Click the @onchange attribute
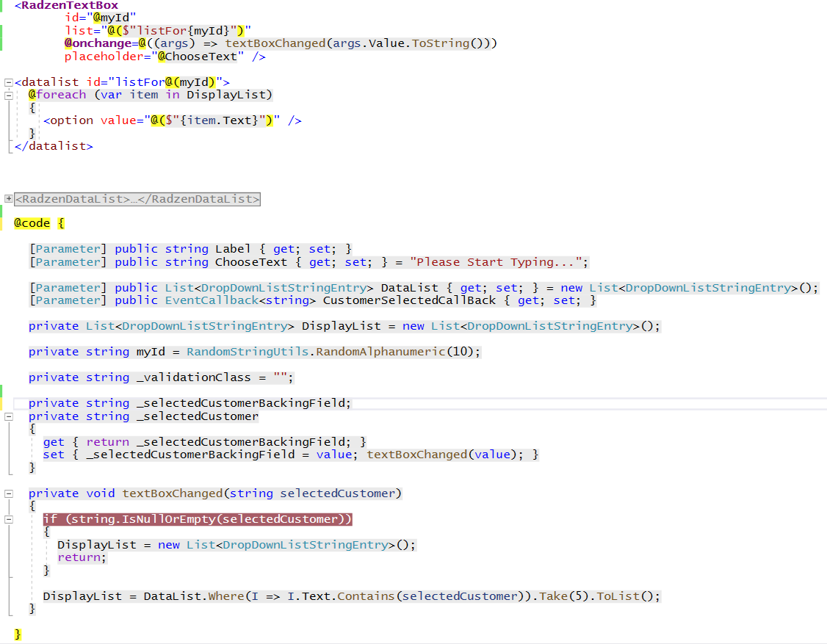 (x=98, y=43)
